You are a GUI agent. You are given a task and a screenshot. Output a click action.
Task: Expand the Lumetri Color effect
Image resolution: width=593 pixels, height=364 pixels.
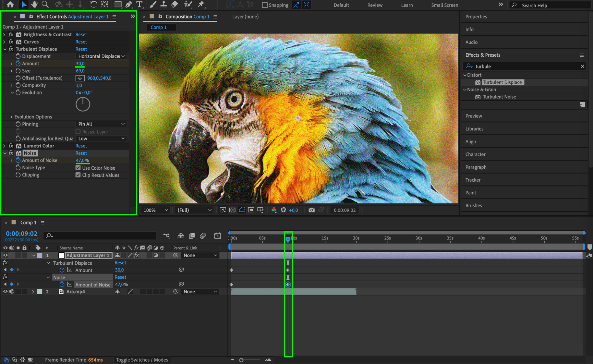4,146
